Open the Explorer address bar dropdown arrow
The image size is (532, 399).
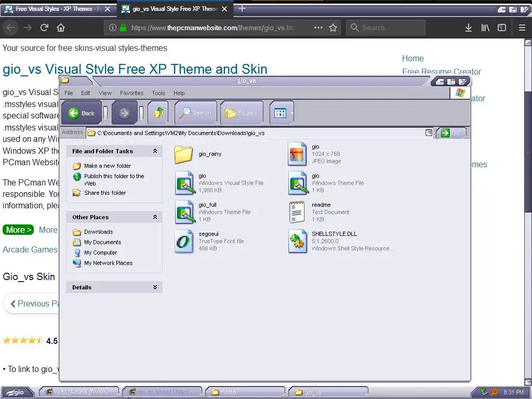coord(429,132)
